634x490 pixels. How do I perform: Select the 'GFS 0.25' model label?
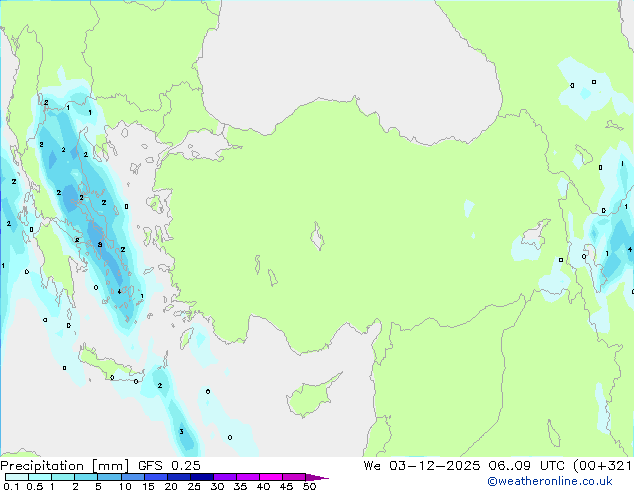tap(169, 466)
